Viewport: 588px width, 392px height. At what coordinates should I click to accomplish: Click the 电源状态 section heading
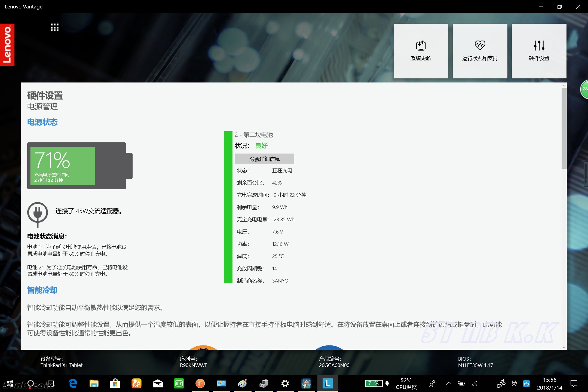42,122
